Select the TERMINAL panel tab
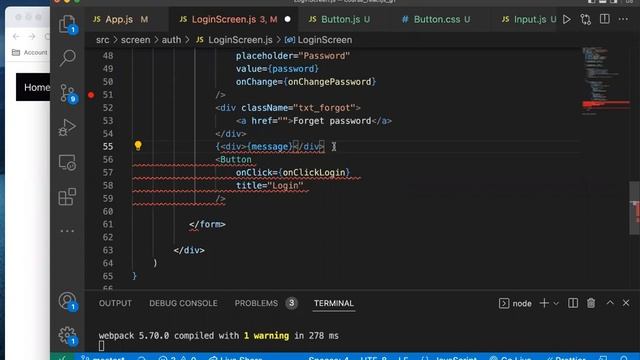640x360 pixels. (x=333, y=303)
